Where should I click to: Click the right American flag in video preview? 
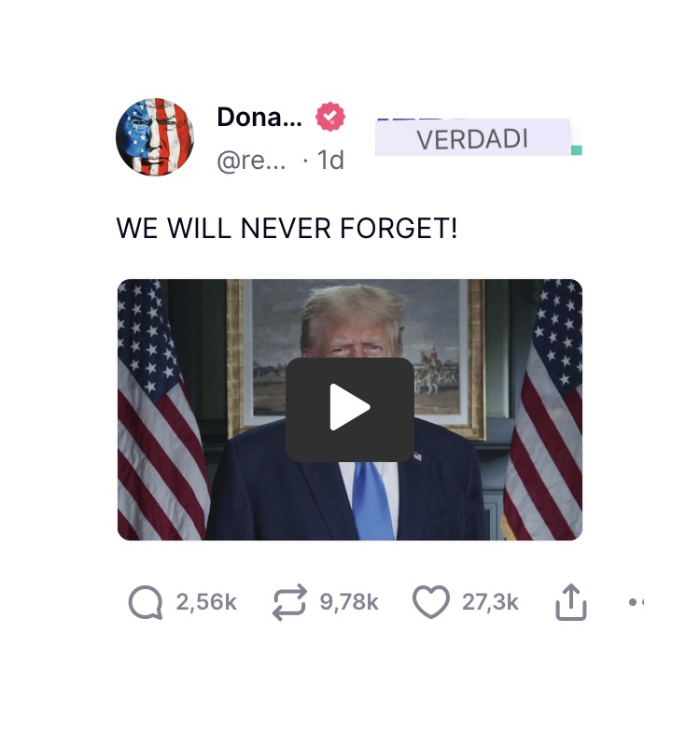545,410
